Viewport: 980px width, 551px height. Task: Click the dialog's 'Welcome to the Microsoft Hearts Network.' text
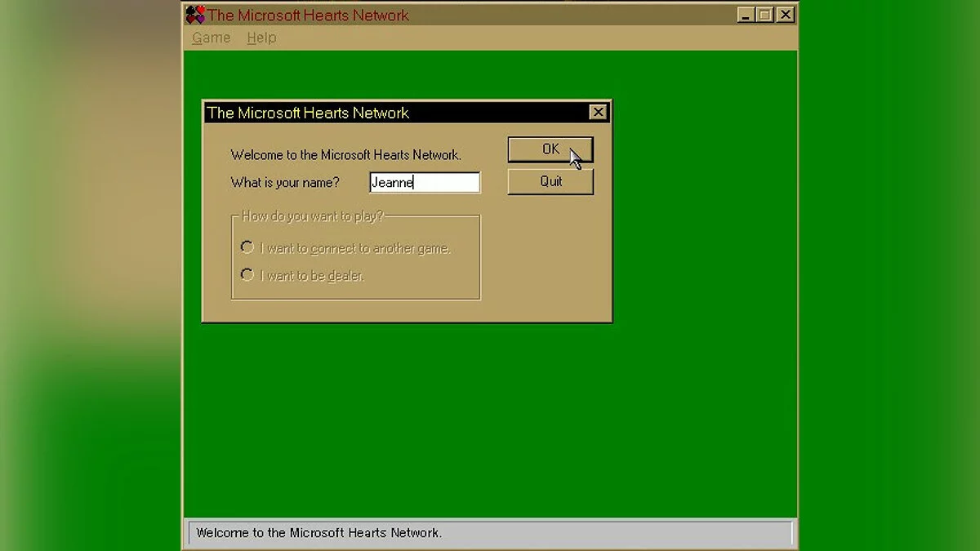tap(346, 154)
